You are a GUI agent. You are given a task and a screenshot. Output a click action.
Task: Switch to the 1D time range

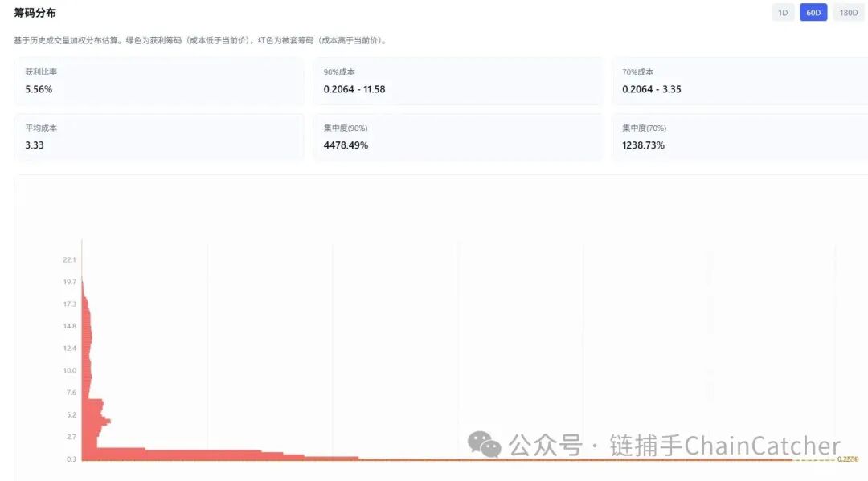click(783, 13)
